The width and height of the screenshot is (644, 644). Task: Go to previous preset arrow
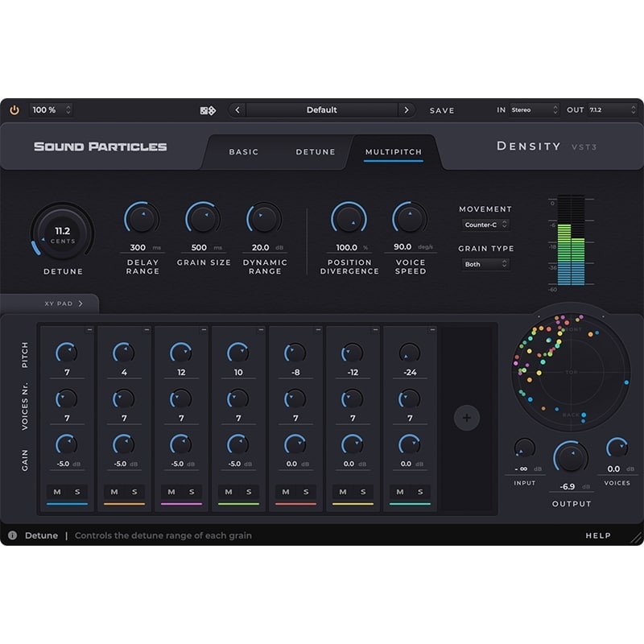coord(237,110)
